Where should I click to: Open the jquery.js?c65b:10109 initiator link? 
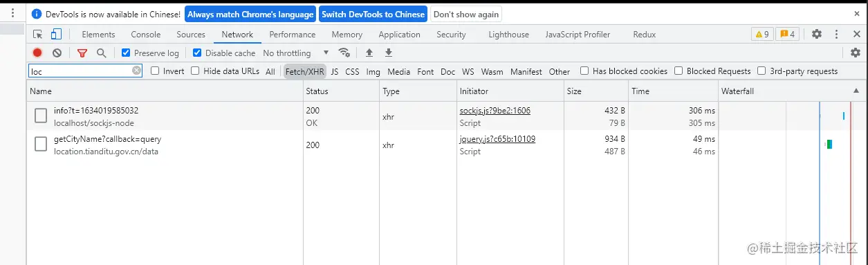pos(497,139)
